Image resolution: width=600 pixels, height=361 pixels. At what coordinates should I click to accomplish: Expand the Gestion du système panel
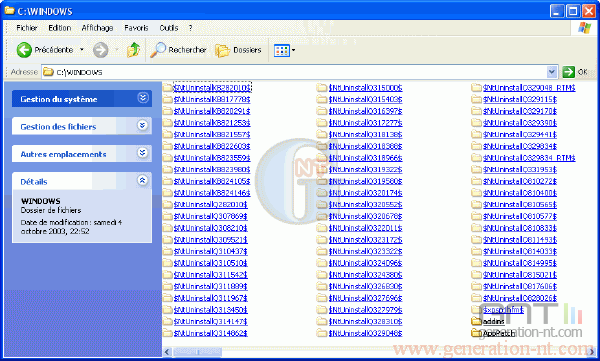pos(143,98)
